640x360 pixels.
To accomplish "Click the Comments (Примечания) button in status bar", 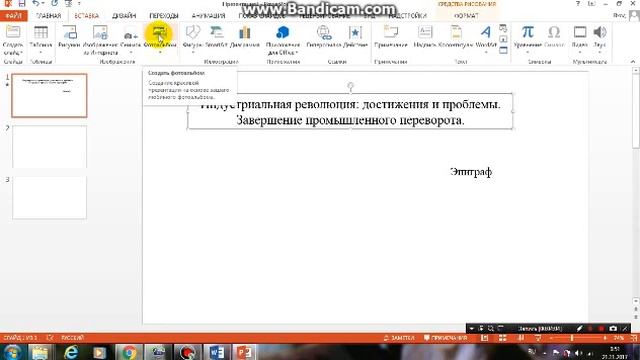I will 445,338.
